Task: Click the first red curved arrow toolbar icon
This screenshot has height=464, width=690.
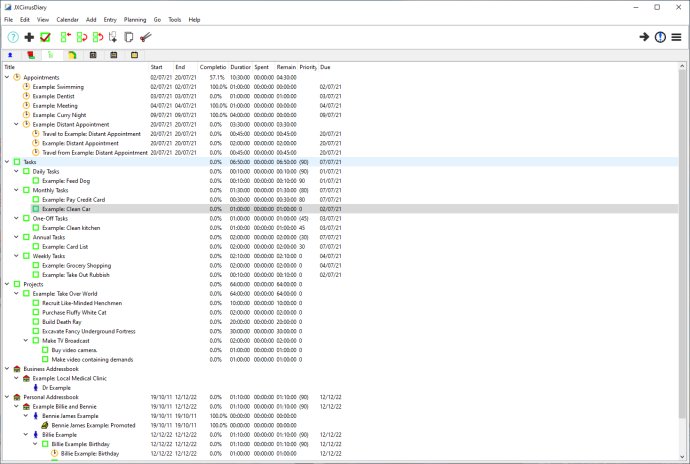Action: coord(82,37)
